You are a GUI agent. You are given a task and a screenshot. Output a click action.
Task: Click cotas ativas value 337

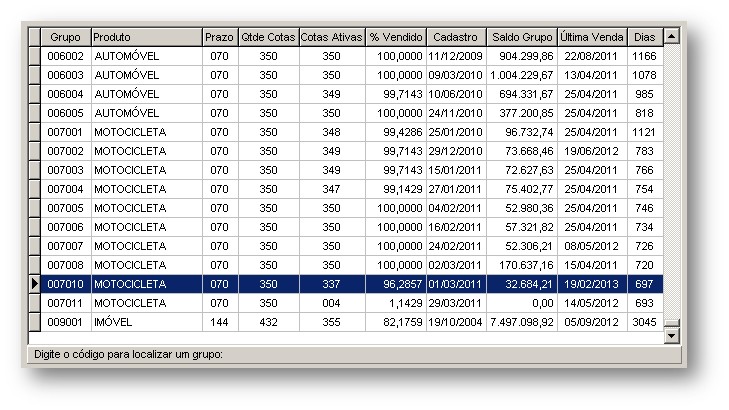point(332,284)
